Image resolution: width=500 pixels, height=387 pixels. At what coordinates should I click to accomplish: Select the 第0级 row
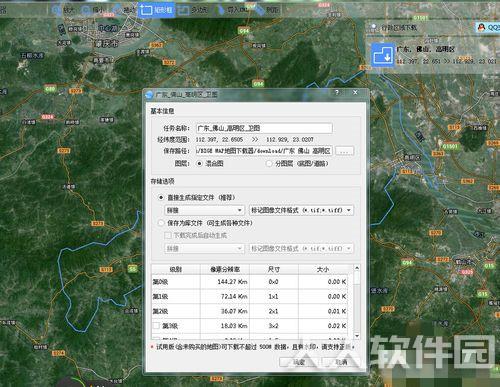(250, 282)
